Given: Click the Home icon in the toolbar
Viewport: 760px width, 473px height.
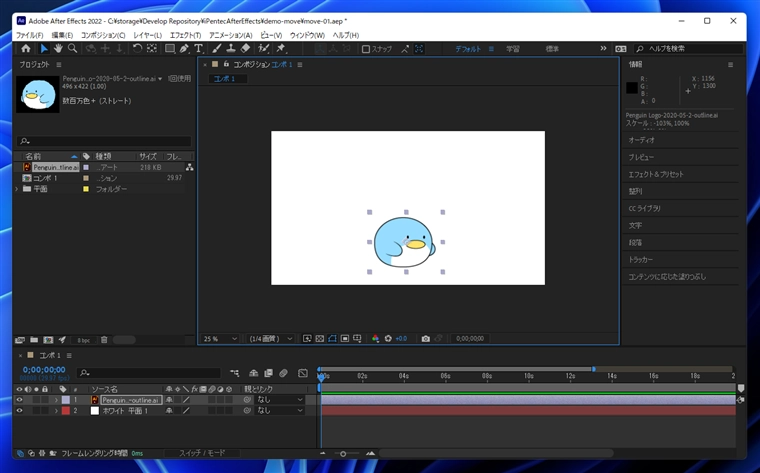Looking at the screenshot, I should [26, 48].
